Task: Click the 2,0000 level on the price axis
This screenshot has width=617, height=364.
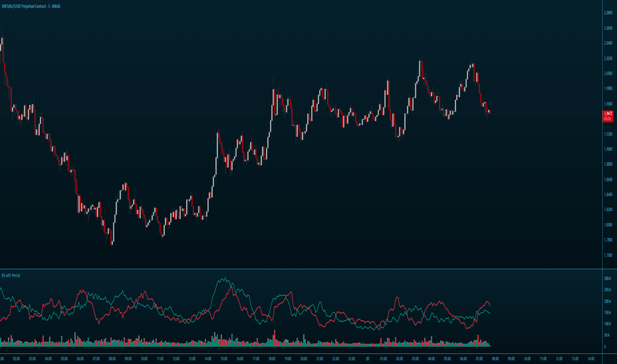Action: point(608,73)
